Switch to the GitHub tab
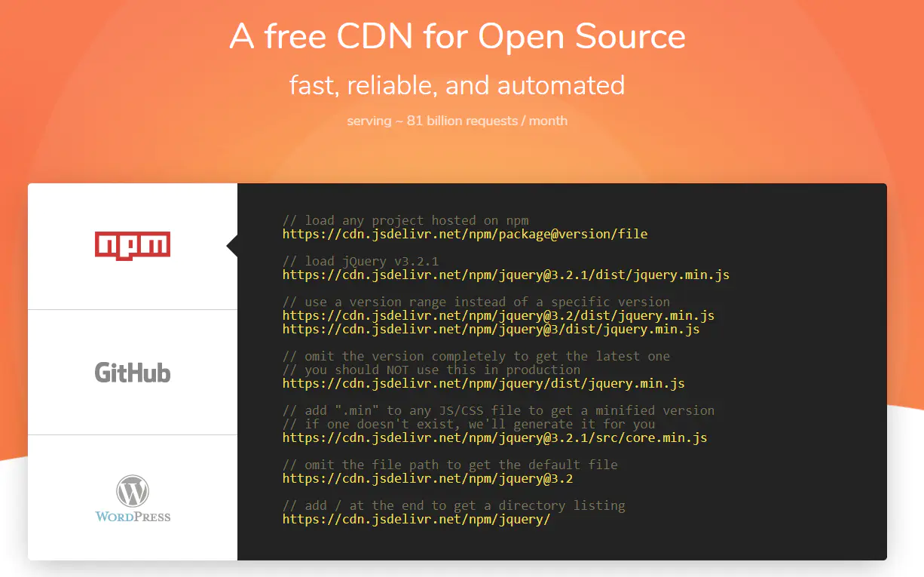This screenshot has height=577, width=924. [x=133, y=373]
